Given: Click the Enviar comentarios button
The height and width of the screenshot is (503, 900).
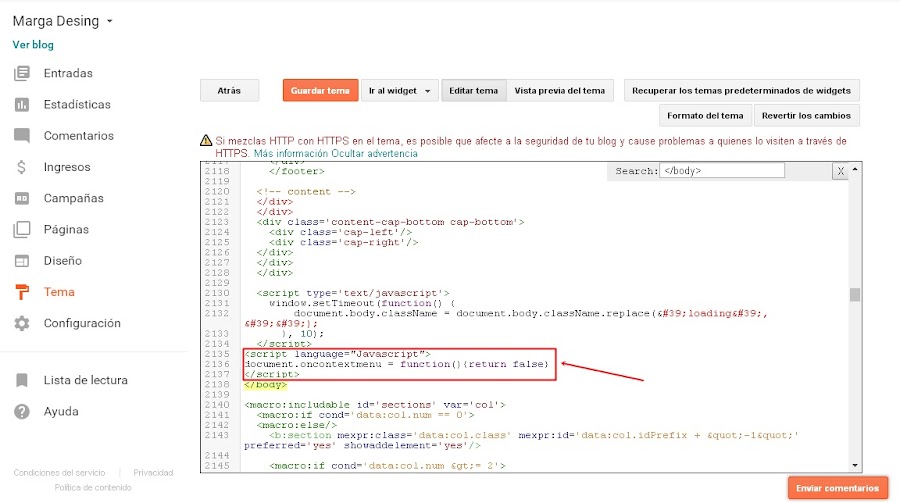Looking at the screenshot, I should (x=837, y=488).
